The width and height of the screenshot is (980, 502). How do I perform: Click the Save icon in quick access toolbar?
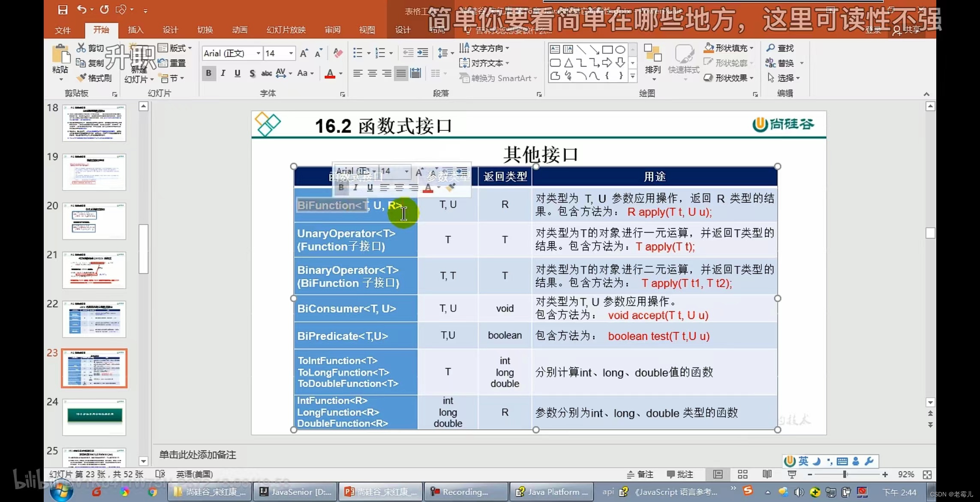pyautogui.click(x=63, y=9)
